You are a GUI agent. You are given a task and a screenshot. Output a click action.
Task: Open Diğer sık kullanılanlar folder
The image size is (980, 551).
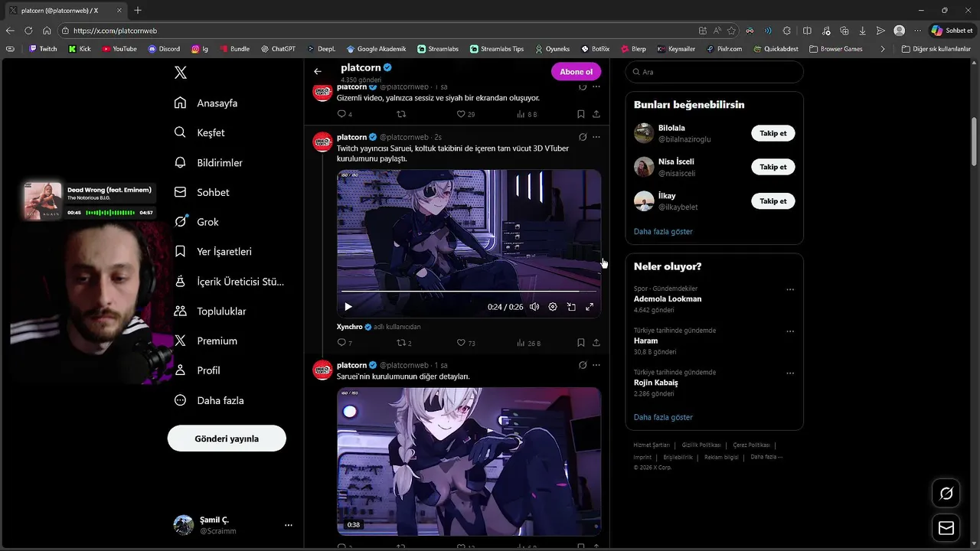[x=936, y=49]
